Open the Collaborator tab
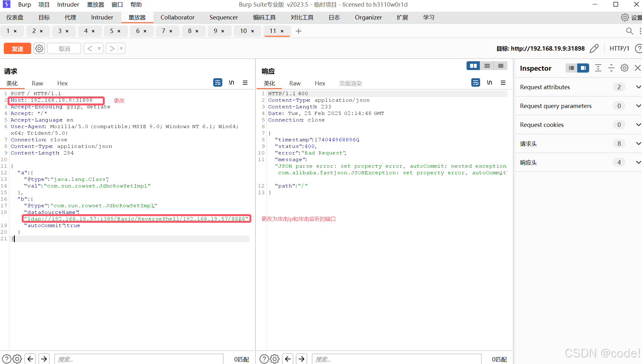 pos(178,18)
